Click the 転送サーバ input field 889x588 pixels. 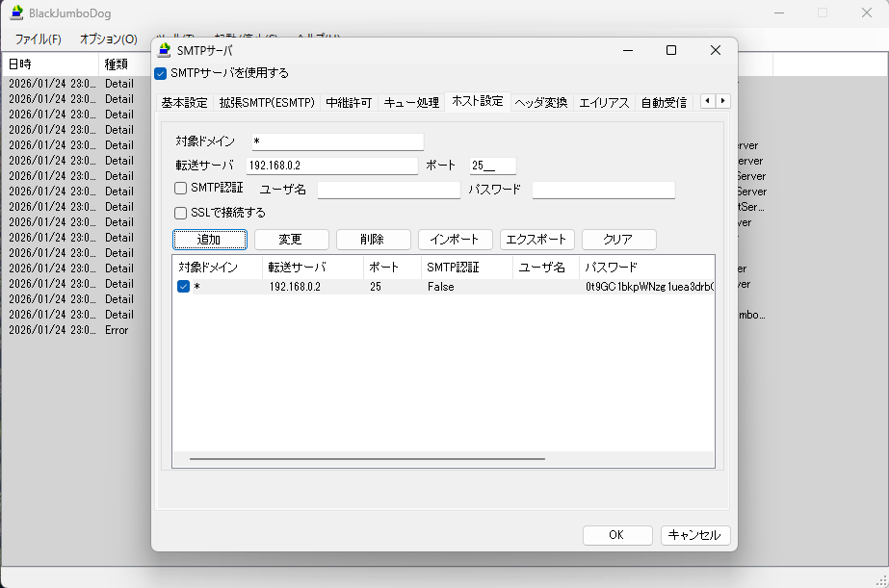point(332,166)
